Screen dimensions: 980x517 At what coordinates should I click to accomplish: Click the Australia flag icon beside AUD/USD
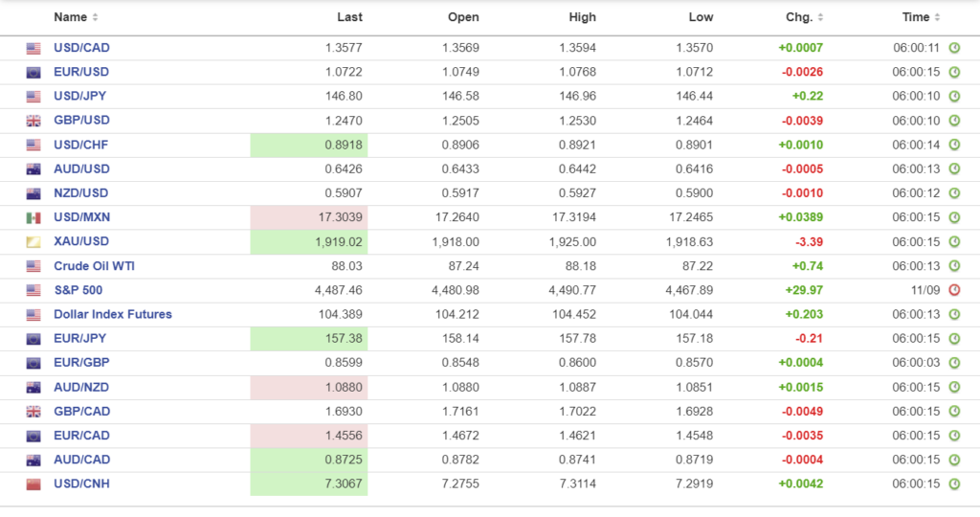(33, 169)
